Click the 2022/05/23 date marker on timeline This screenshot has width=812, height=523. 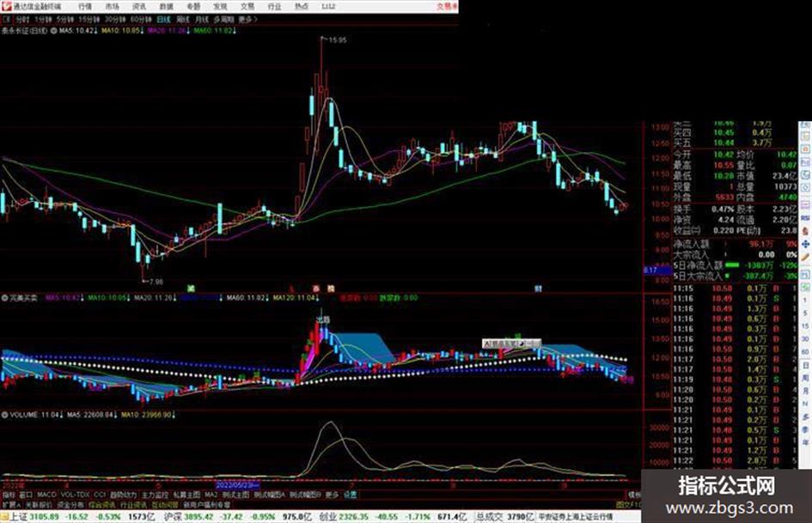[237, 486]
